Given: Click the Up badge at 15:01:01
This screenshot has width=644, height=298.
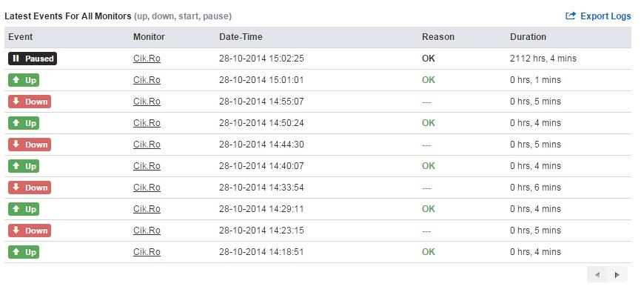Looking at the screenshot, I should tap(24, 80).
